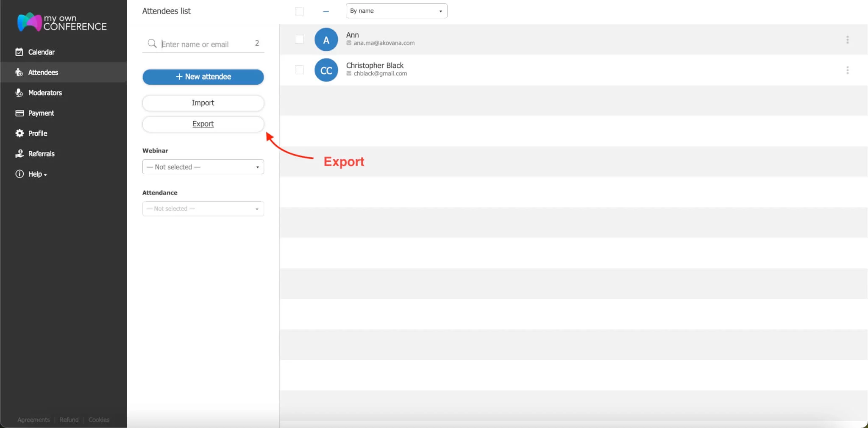Open the three-dot menu for Ann
The width and height of the screenshot is (868, 428).
[847, 40]
